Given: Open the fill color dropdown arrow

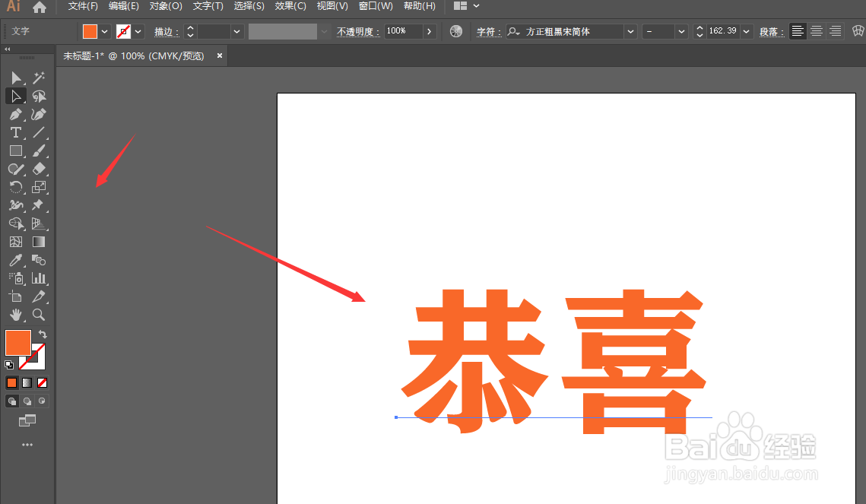Looking at the screenshot, I should [104, 31].
